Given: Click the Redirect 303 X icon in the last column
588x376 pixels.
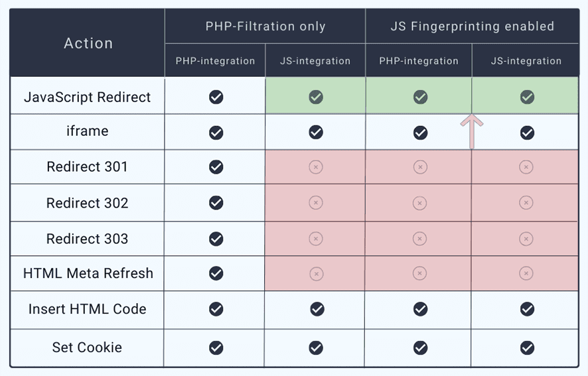Looking at the screenshot, I should coord(526,239).
